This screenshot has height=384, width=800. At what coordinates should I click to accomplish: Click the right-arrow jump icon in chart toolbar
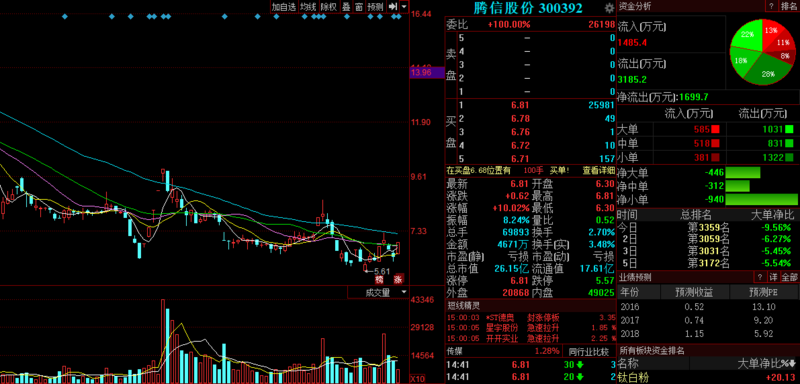(x=392, y=6)
